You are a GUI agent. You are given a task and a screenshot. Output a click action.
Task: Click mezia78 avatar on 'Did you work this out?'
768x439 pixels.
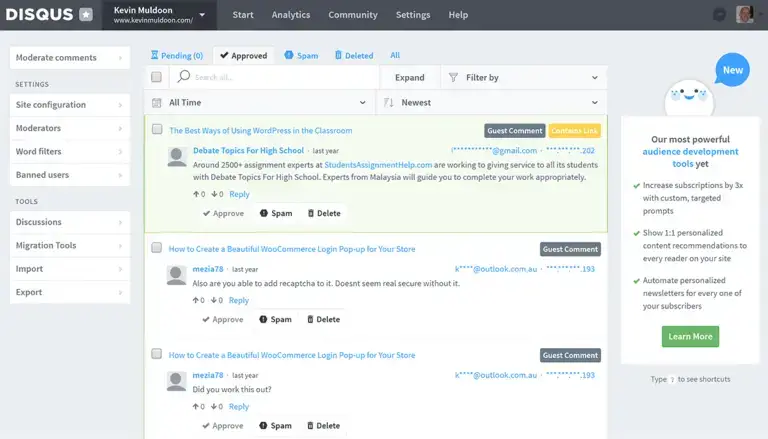(x=176, y=382)
